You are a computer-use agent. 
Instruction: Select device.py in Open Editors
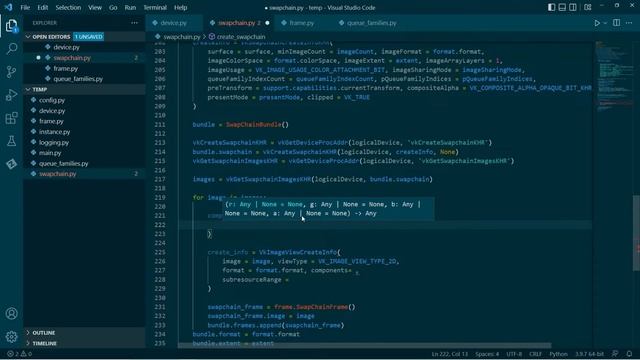[x=84, y=47]
